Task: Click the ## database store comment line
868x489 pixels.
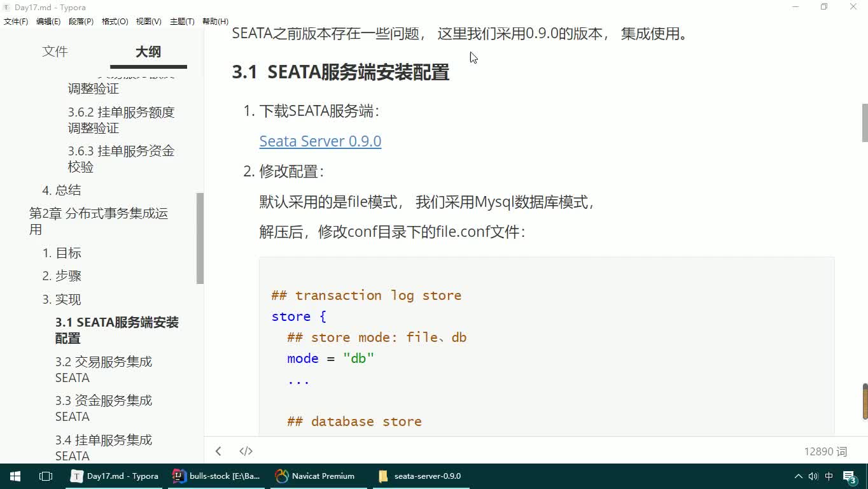Action: tap(354, 422)
